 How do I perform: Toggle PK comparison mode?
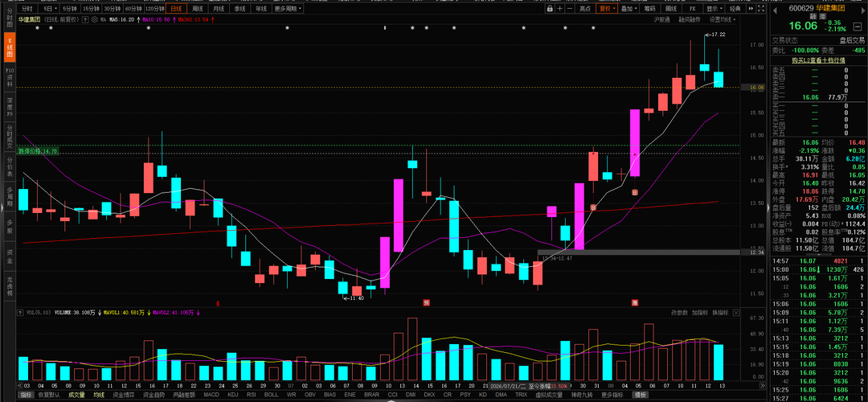tap(691, 9)
